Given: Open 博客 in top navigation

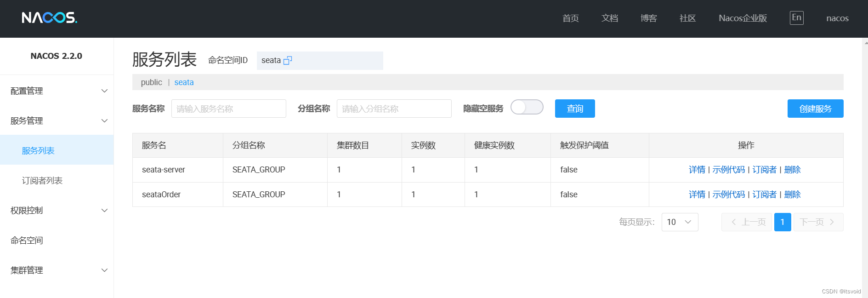Looking at the screenshot, I should click(x=648, y=18).
